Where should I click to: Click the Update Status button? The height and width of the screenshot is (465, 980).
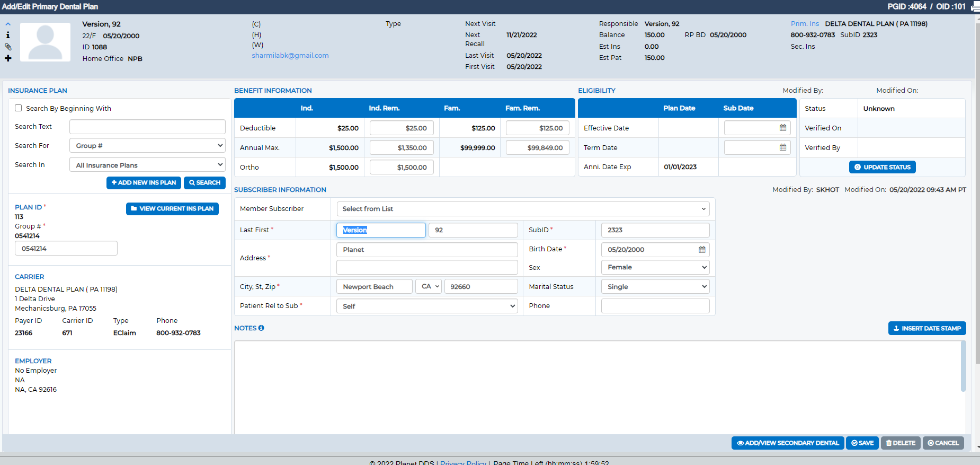coord(882,167)
